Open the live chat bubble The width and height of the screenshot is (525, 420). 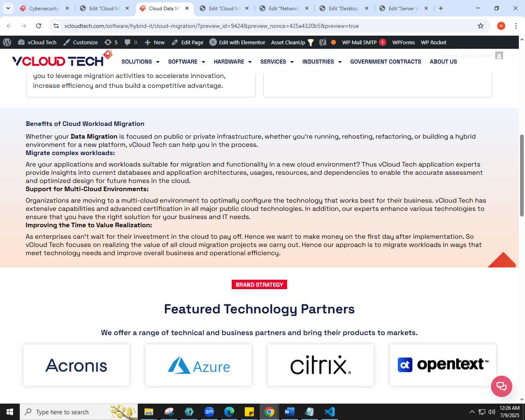[x=502, y=386]
